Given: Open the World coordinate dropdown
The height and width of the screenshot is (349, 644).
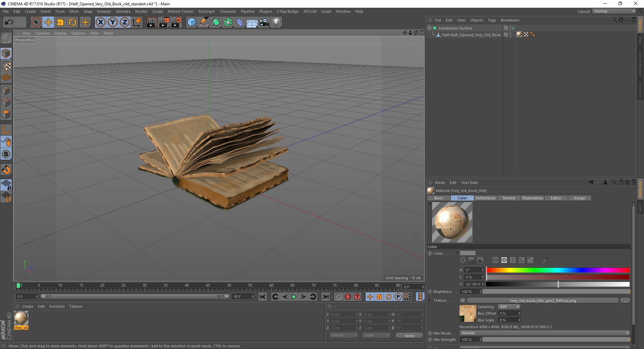Looking at the screenshot, I should [344, 335].
